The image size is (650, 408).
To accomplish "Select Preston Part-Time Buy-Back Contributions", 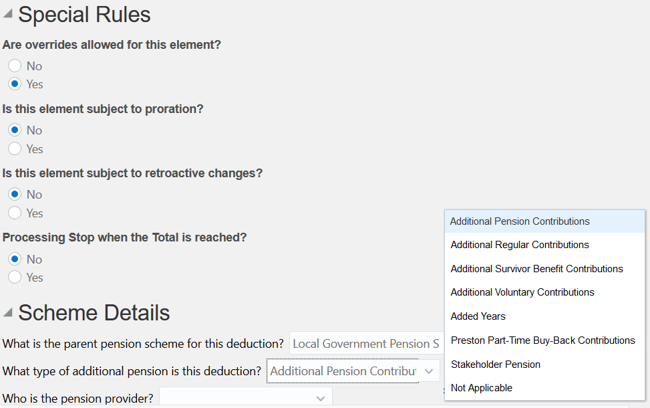I will pos(543,340).
